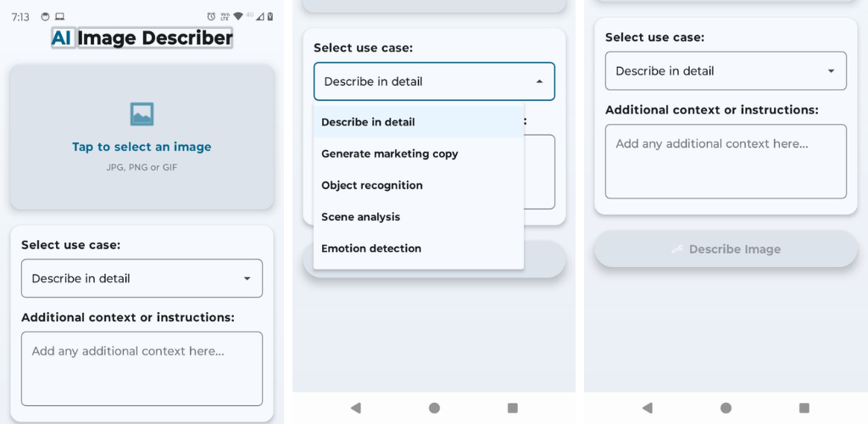Tap the back triangle in right screen's navigation bar
The width and height of the screenshot is (868, 424).
(647, 408)
